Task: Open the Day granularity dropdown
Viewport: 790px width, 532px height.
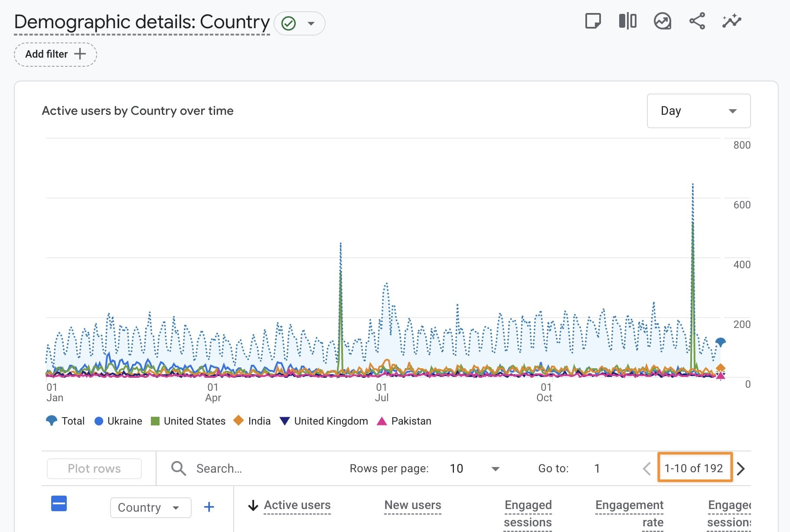Action: click(698, 111)
